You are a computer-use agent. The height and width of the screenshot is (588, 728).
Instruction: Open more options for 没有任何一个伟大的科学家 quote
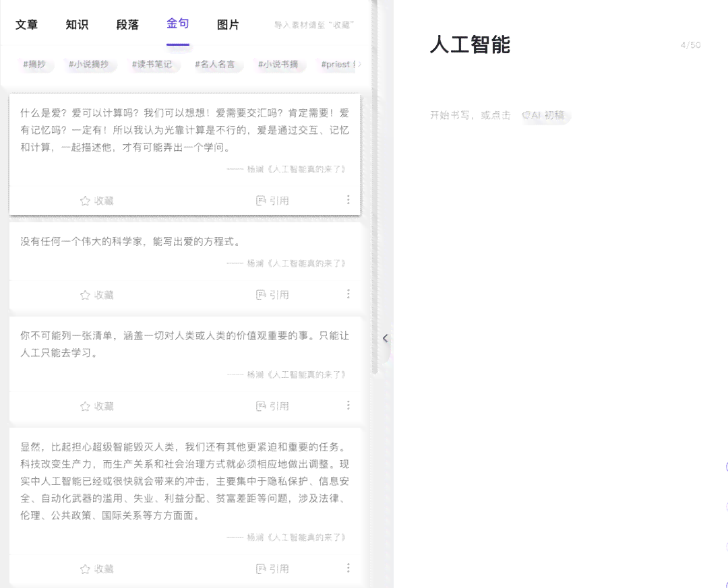coord(348,294)
